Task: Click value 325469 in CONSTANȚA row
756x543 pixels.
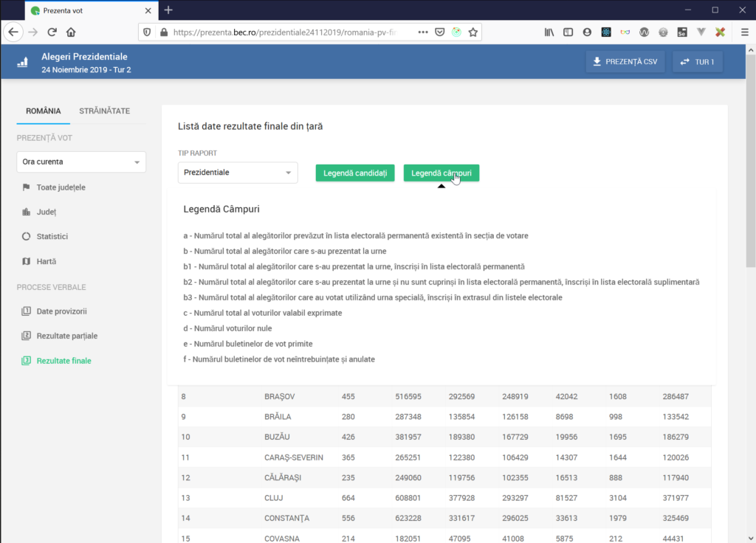Action: [x=676, y=519]
